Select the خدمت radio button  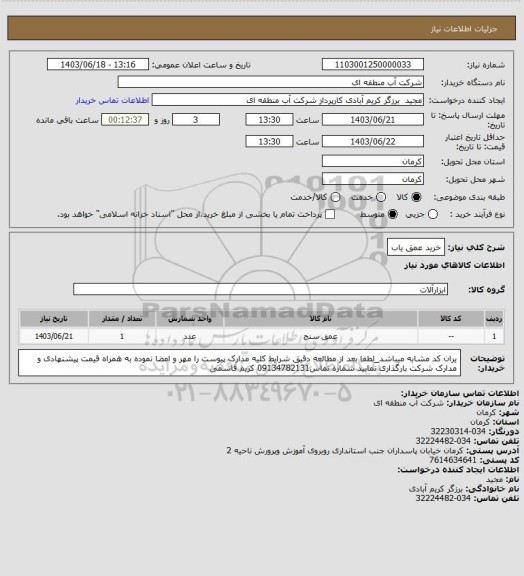point(381,197)
